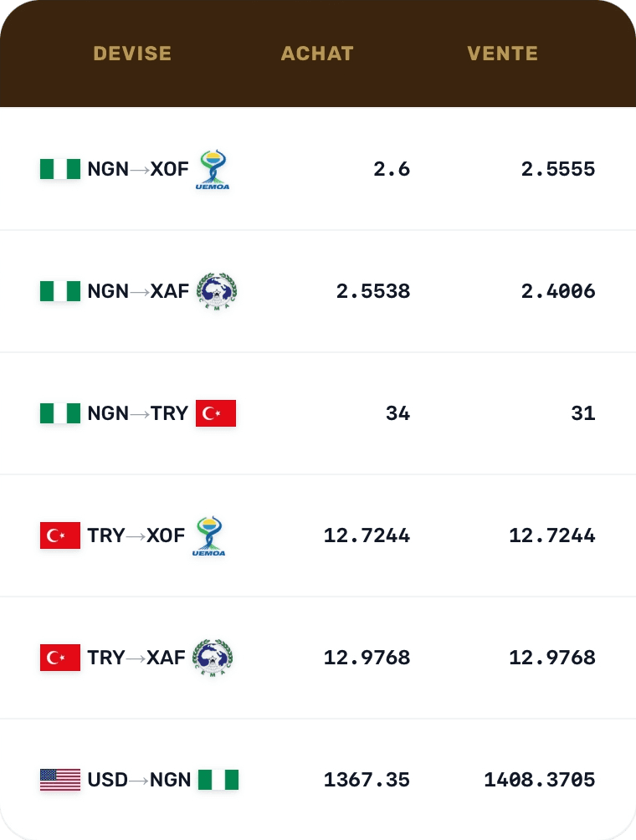The height and width of the screenshot is (840, 636).
Task: Click the UEMOA logo in TRY→XOF row
Action: pyautogui.click(x=209, y=536)
